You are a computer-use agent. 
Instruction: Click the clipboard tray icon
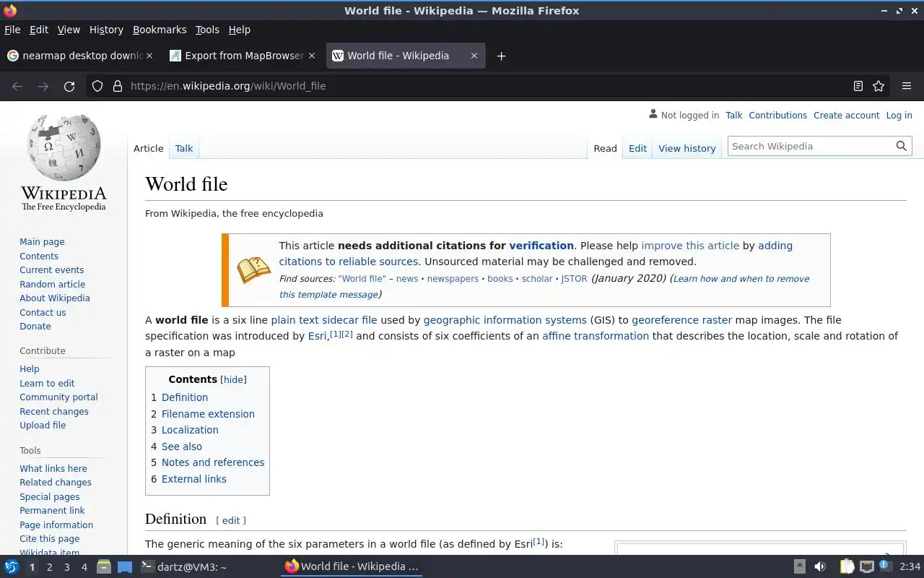point(847,566)
